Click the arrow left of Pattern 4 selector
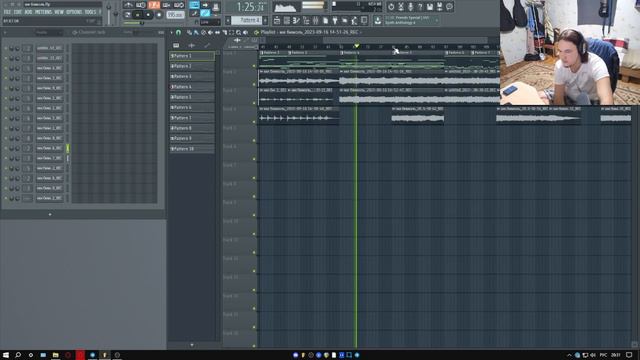Image resolution: width=640 pixels, height=360 pixels. pos(228,20)
